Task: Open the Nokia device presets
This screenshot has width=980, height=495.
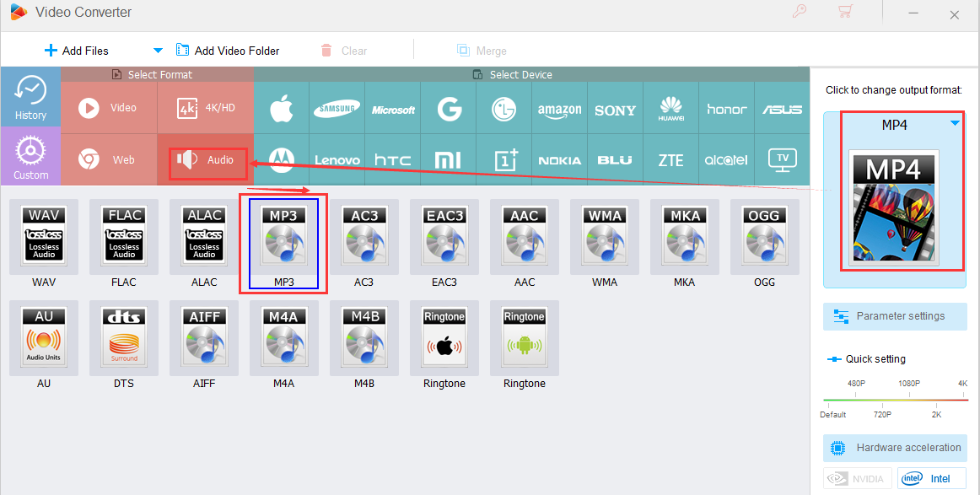Action: 559,160
